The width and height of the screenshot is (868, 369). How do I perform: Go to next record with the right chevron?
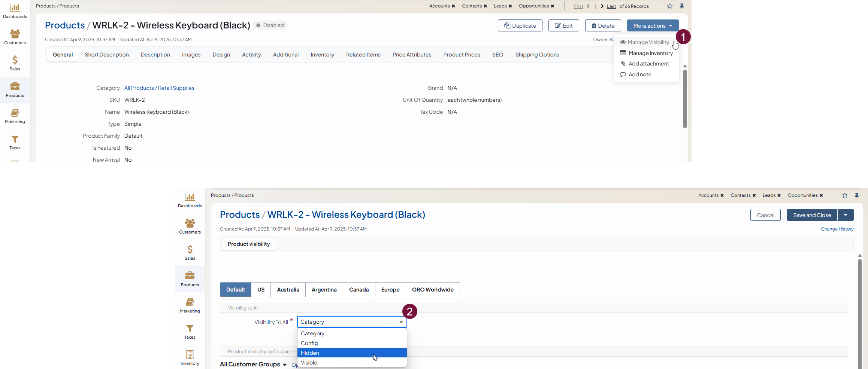602,6
